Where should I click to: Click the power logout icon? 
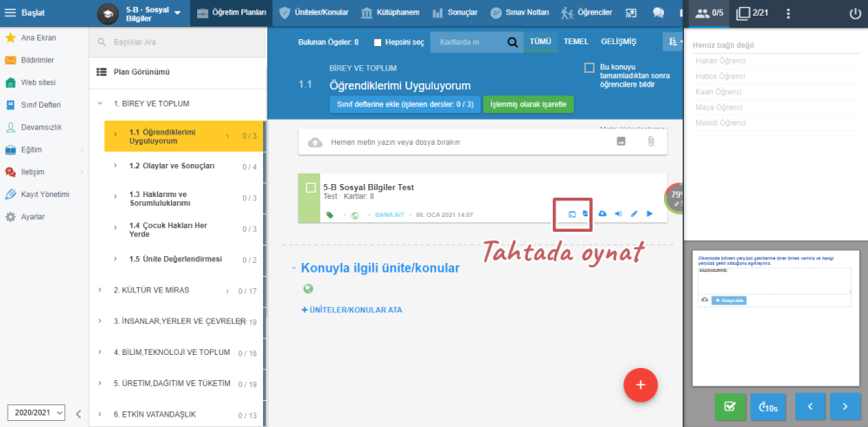pos(855,13)
